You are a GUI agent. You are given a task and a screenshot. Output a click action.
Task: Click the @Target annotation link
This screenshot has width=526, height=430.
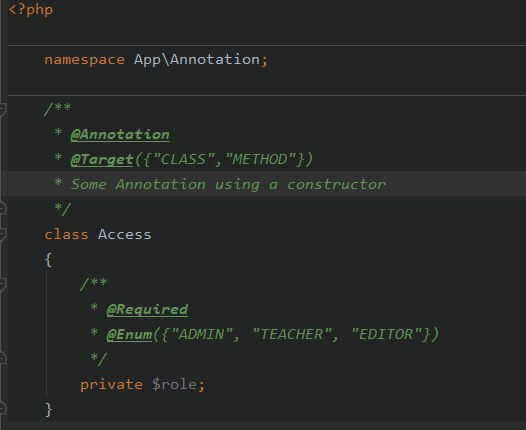click(102, 160)
